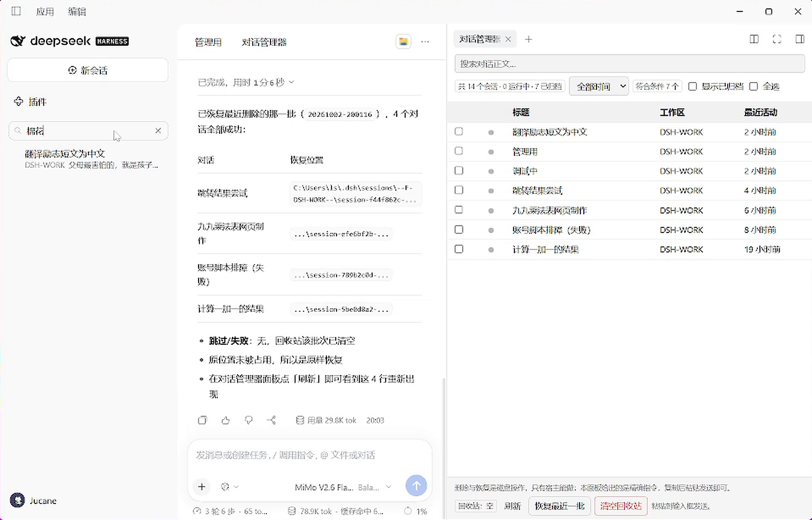The height and width of the screenshot is (520, 812).
Task: Open the 插件 plugins section
Action: click(30, 102)
